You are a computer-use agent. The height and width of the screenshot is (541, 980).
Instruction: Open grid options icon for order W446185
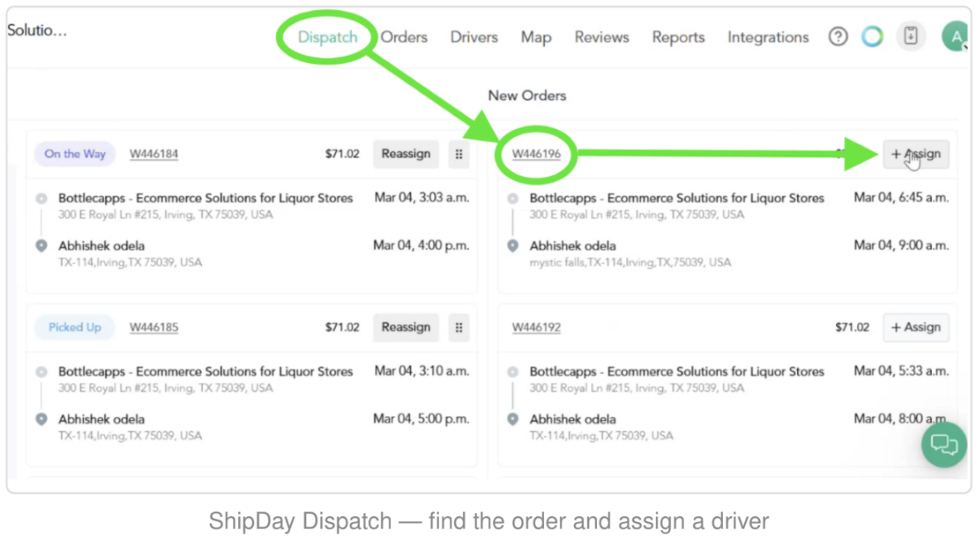pos(459,327)
